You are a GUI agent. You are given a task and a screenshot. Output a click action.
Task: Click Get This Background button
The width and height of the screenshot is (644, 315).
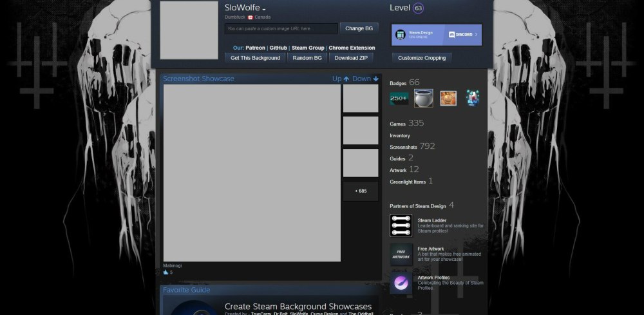coord(255,58)
